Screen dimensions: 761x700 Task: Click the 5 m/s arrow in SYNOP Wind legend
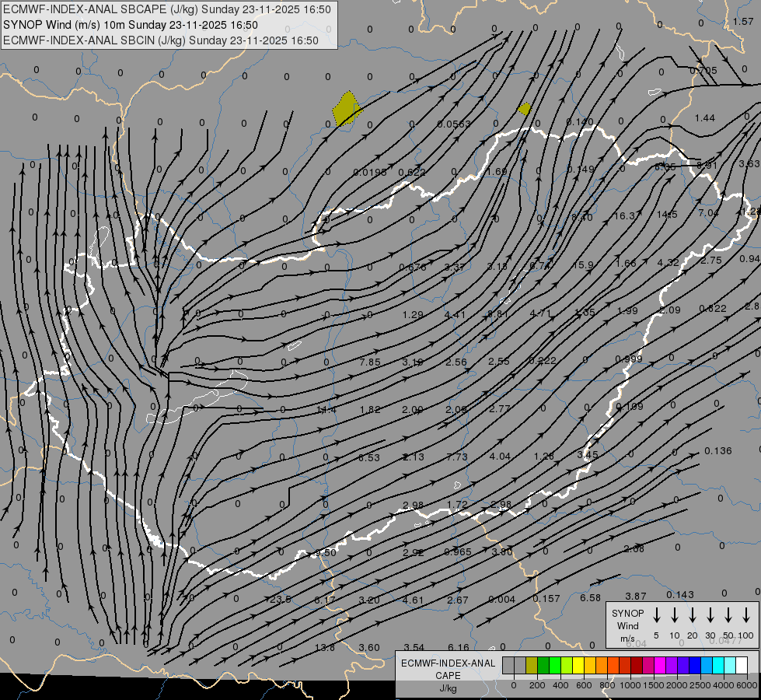pos(657,615)
